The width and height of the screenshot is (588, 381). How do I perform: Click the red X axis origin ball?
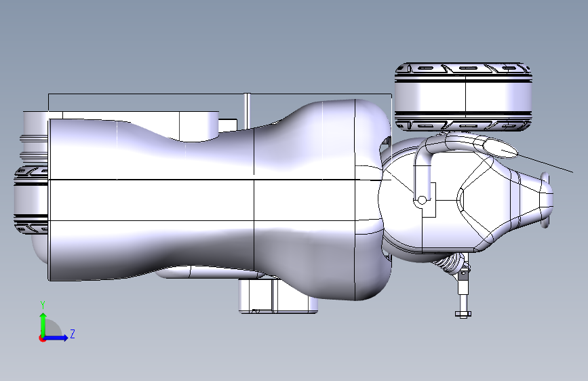42,338
